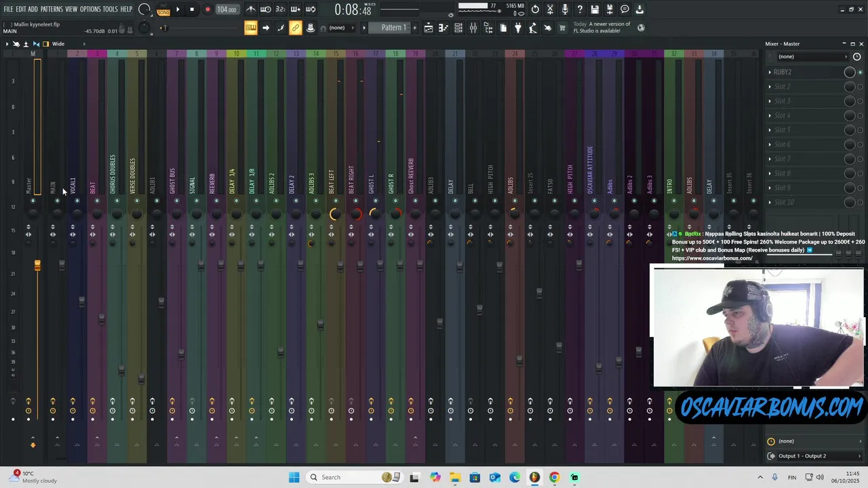Toggle the Slot 2 enable light

[861, 87]
